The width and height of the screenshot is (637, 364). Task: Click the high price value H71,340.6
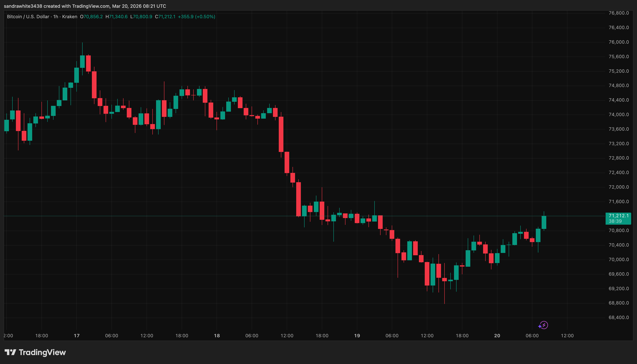tap(117, 17)
